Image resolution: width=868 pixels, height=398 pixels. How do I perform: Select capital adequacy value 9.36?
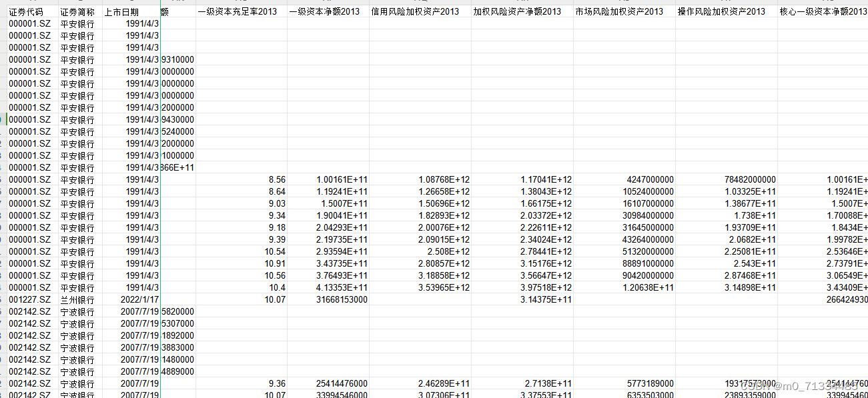pos(242,383)
